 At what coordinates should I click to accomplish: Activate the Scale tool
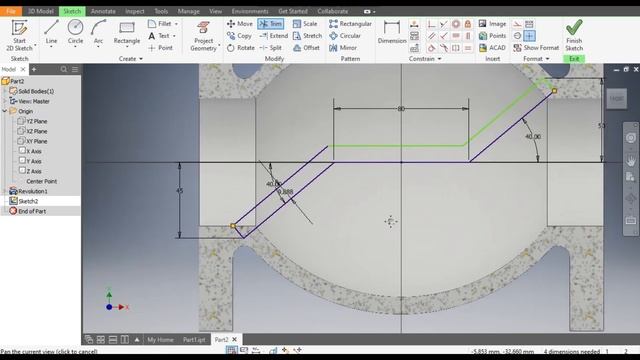click(305, 24)
